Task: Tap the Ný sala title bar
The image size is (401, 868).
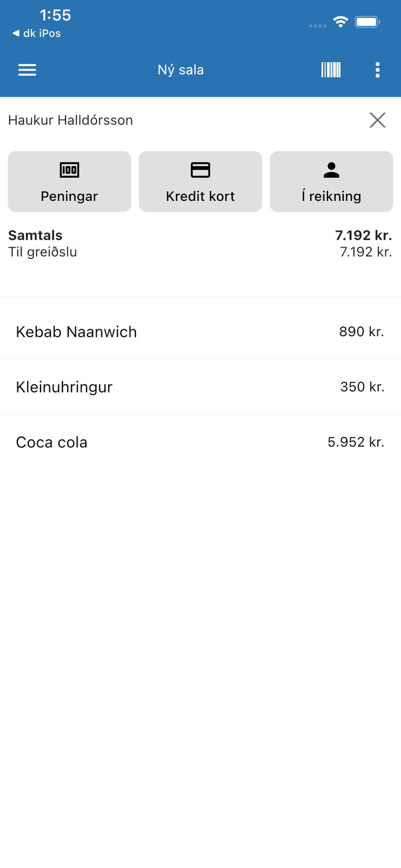Action: coord(180,69)
